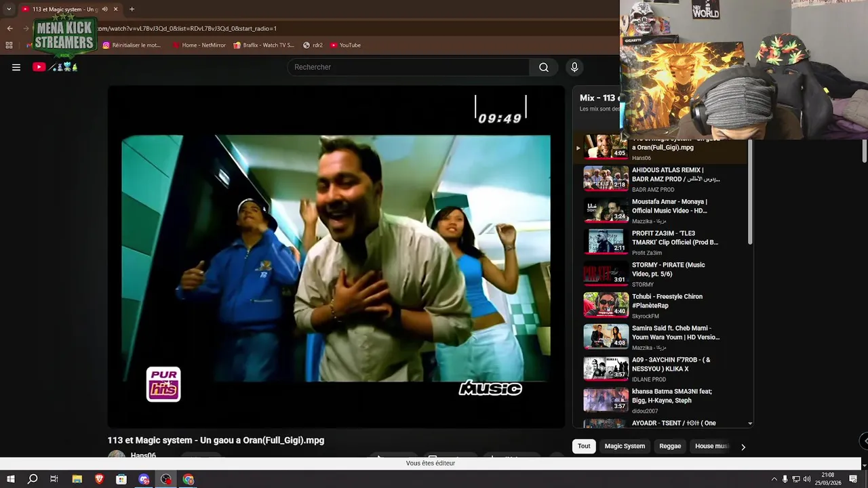Click the playlist scroll-down arrow

click(750, 424)
